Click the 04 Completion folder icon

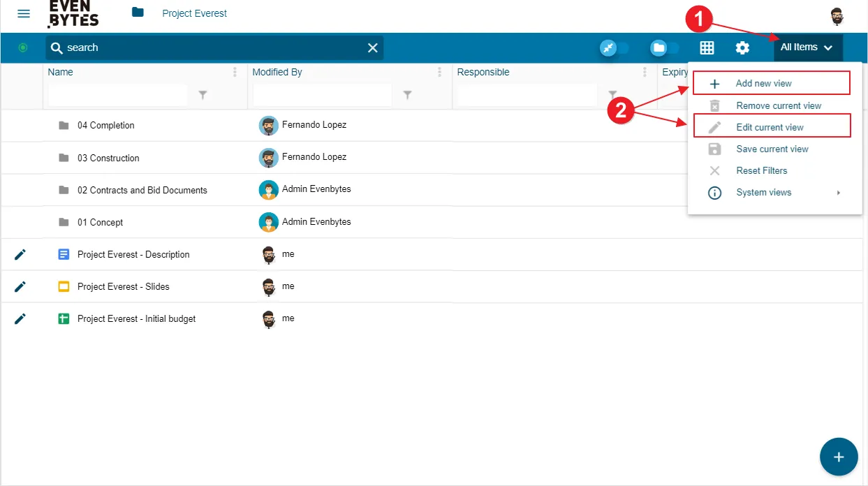[64, 125]
